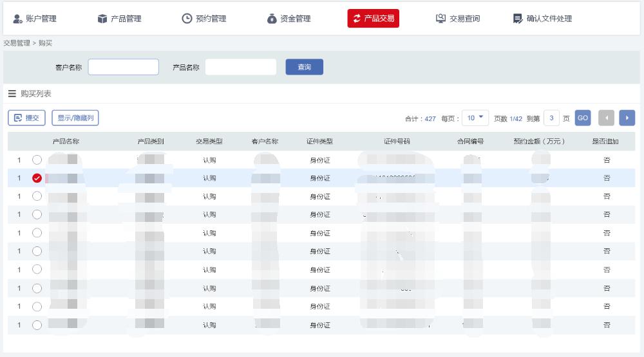
Task: Go to next page arrow
Action: click(627, 118)
